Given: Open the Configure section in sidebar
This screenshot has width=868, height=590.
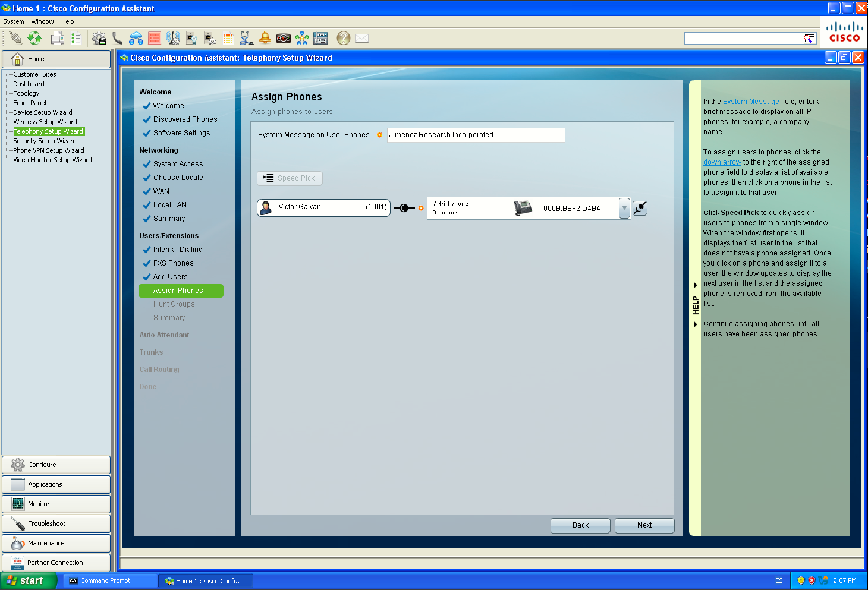Looking at the screenshot, I should (x=56, y=465).
